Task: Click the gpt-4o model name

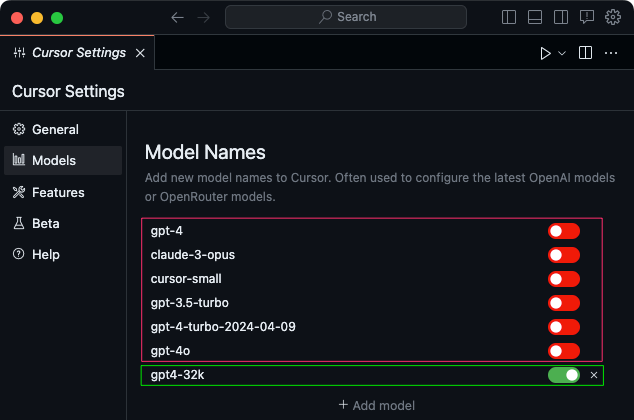Action: [x=170, y=351]
